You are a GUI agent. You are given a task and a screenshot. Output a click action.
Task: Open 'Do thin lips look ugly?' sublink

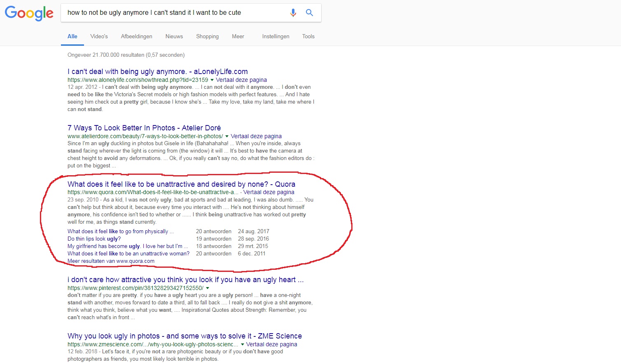(94, 239)
